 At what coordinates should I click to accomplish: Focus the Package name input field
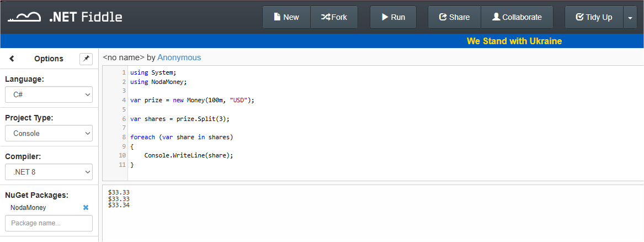[49, 223]
